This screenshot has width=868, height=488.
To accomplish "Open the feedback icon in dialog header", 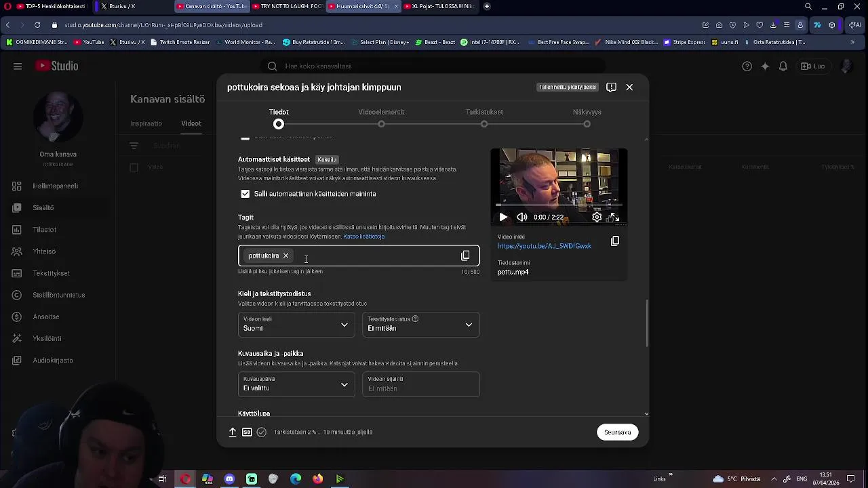I will pos(611,87).
